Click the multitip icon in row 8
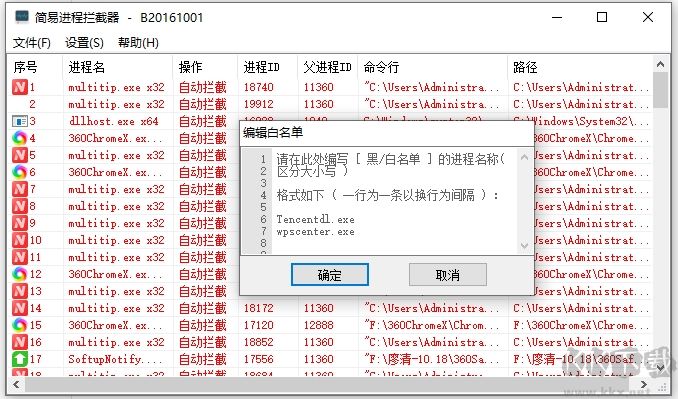The width and height of the screenshot is (678, 399). coord(19,206)
